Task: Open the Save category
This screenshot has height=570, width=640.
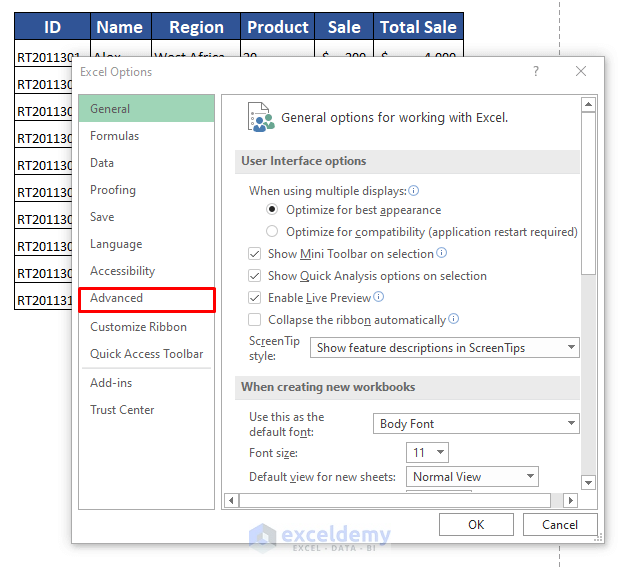Action: point(147,216)
